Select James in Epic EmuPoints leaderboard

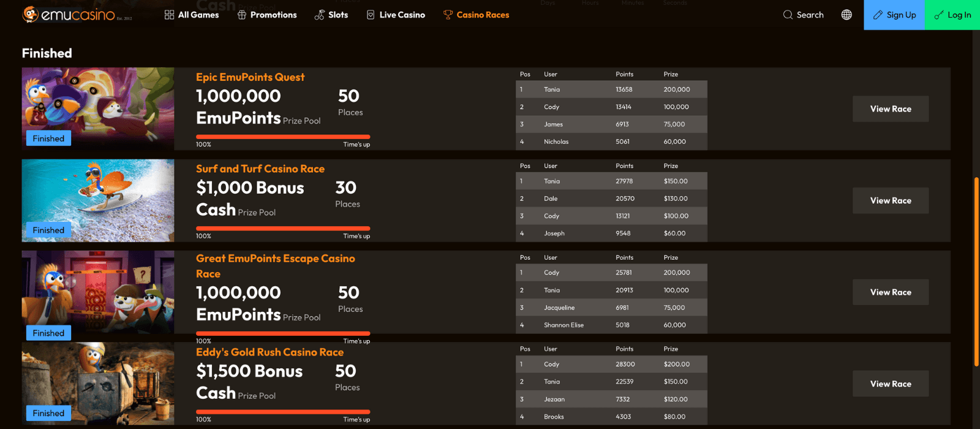pos(553,124)
